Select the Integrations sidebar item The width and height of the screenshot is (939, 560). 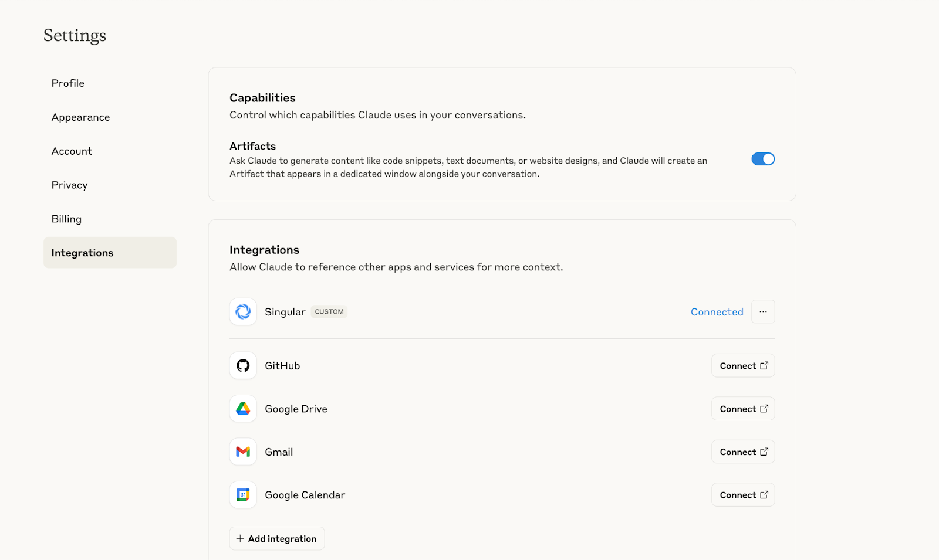click(x=83, y=253)
